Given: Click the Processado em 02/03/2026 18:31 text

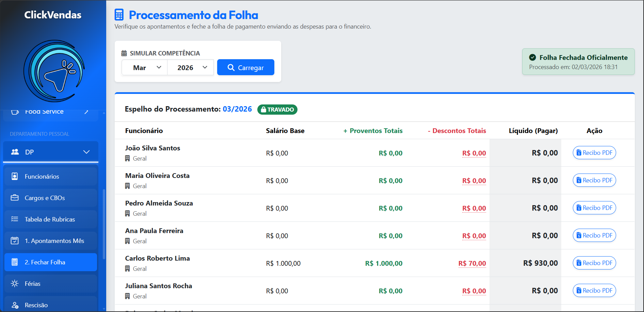Looking at the screenshot, I should click(x=573, y=67).
